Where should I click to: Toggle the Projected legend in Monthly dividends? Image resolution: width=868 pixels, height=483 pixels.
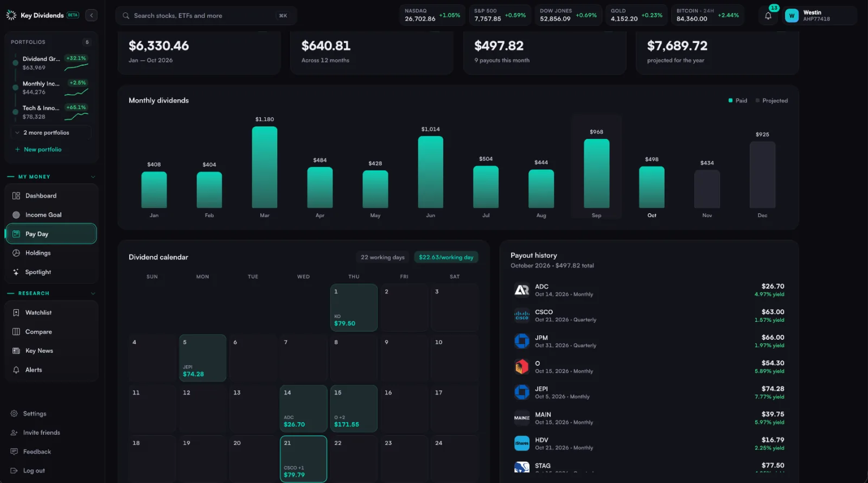[772, 100]
